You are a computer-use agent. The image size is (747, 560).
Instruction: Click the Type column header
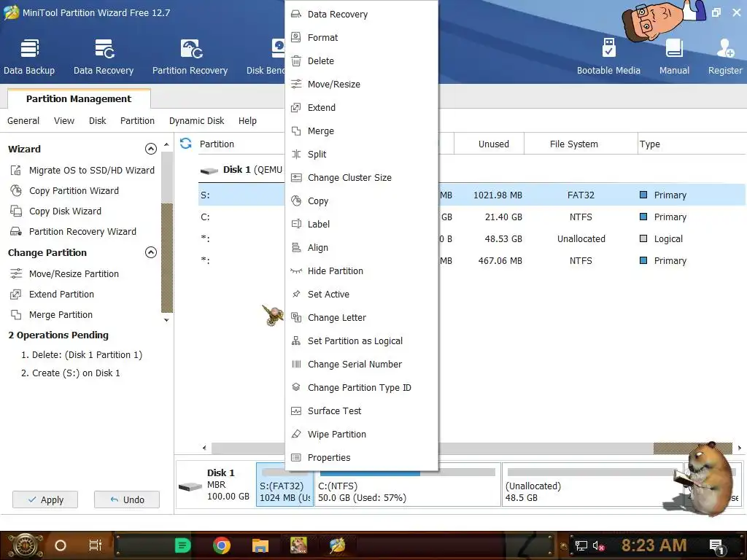click(x=692, y=144)
